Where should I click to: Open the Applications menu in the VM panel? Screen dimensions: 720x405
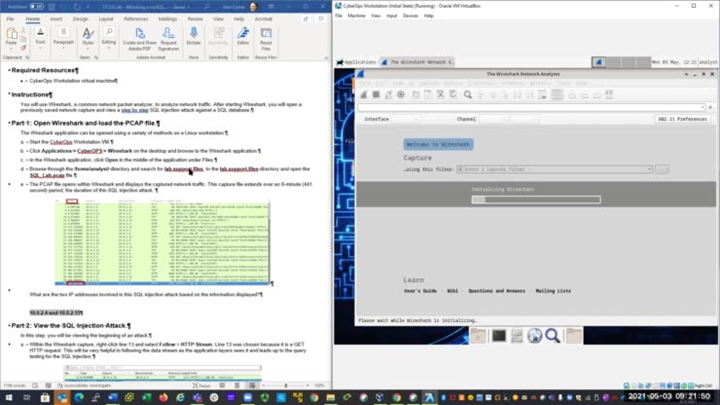click(356, 62)
